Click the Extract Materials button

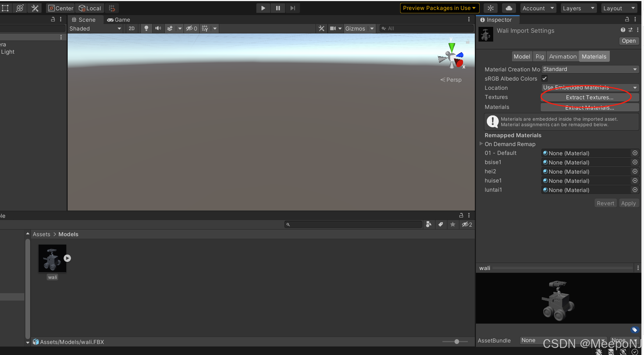pos(590,107)
